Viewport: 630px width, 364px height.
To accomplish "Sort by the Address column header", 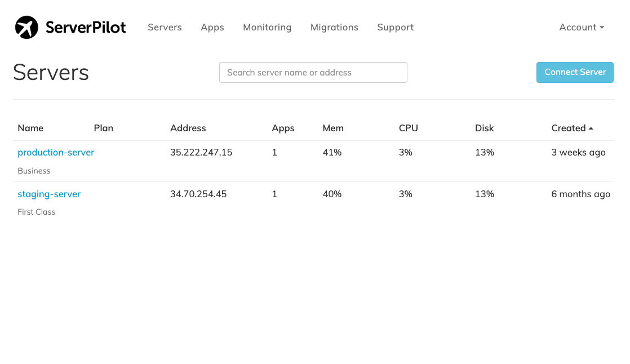I will [188, 128].
